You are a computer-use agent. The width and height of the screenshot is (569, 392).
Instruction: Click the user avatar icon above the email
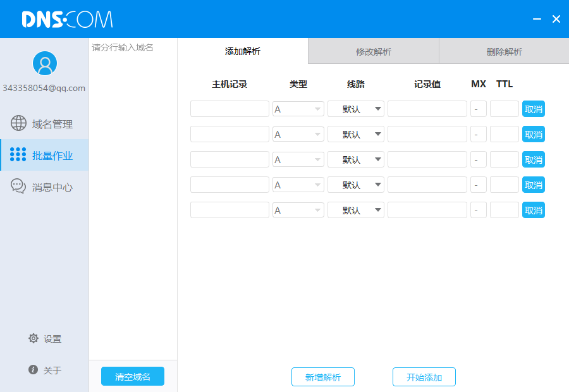point(44,63)
